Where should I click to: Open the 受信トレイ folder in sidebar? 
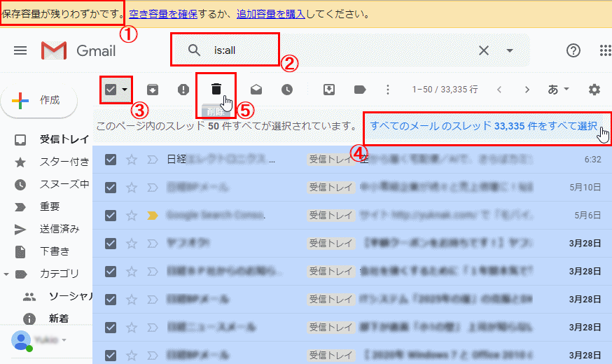pos(63,139)
